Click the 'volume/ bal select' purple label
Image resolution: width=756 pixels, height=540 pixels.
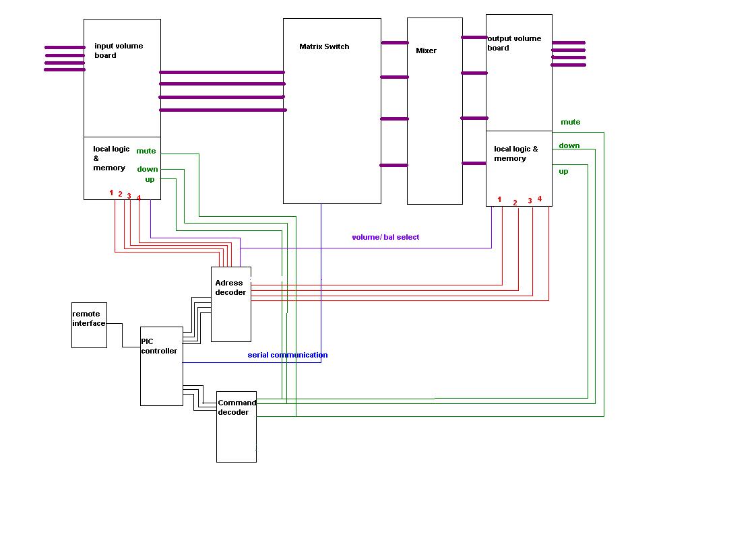(385, 237)
